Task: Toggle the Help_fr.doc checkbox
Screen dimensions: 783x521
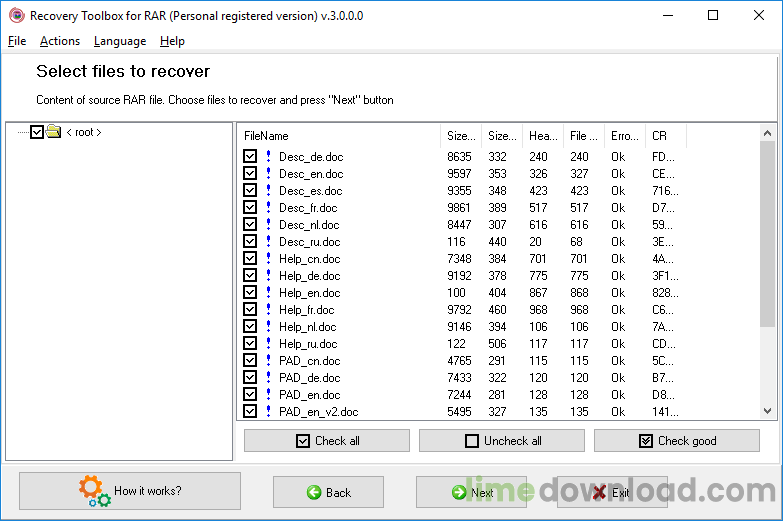Action: (250, 309)
